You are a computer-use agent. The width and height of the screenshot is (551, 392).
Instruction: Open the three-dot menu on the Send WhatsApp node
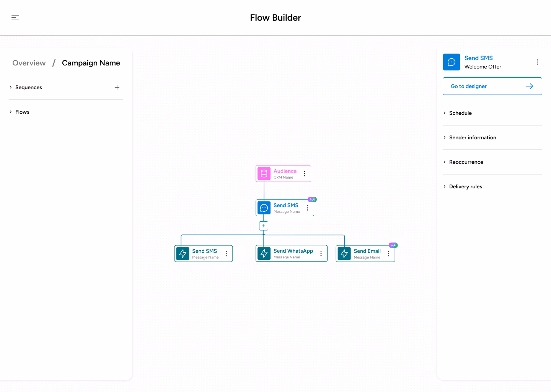[321, 253]
